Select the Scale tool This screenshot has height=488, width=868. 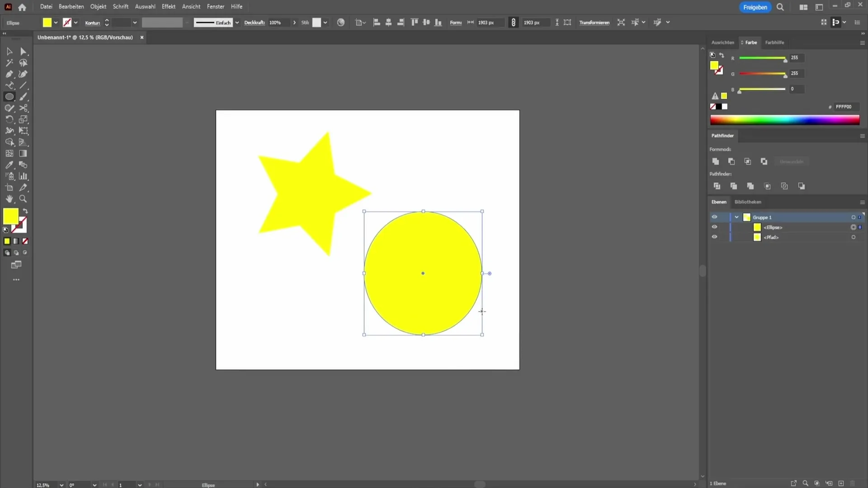pos(24,119)
